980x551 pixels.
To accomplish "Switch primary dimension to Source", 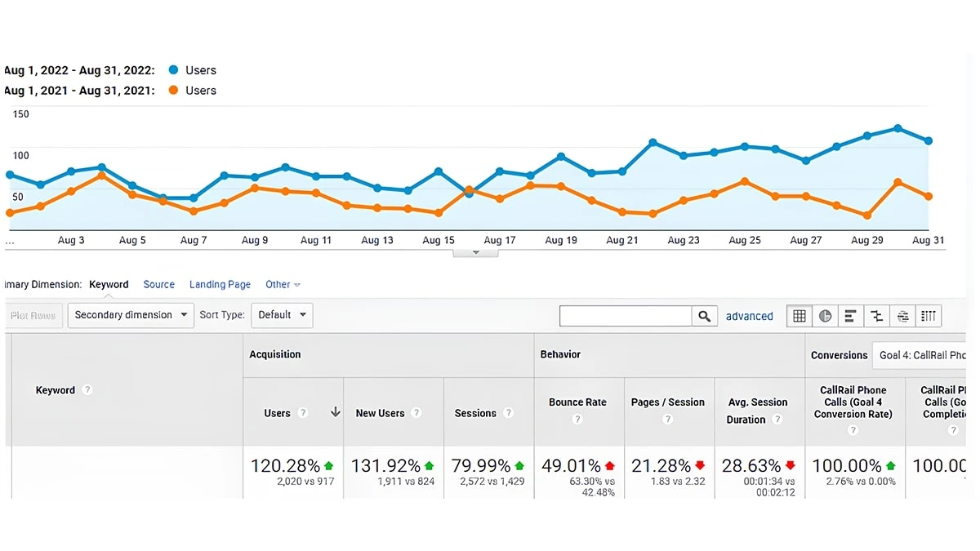I will [x=158, y=284].
